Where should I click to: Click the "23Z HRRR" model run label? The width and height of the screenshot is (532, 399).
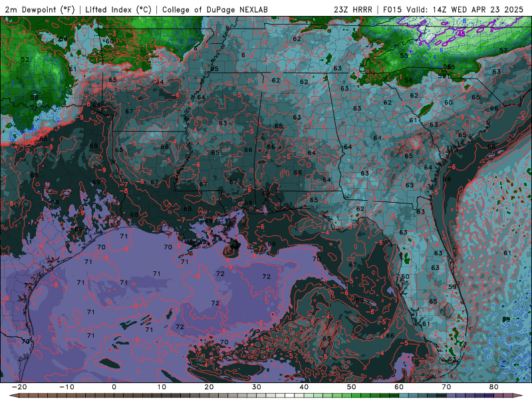tap(353, 10)
